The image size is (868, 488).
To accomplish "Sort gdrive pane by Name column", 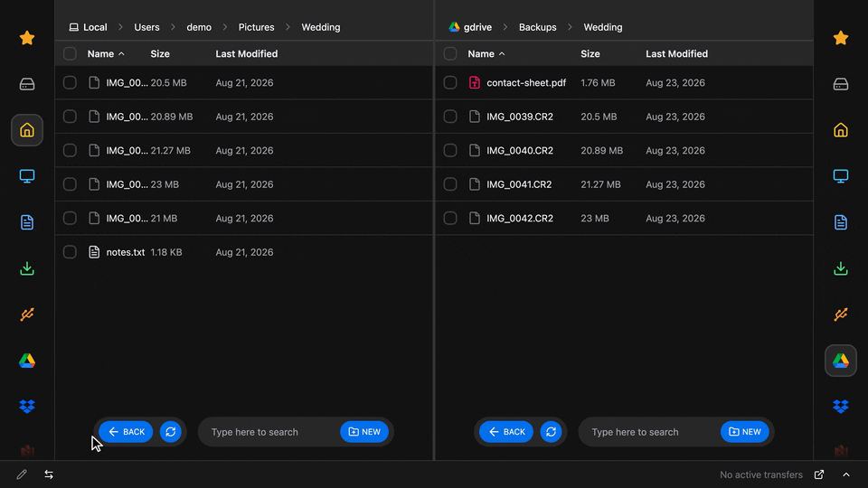I will (486, 53).
